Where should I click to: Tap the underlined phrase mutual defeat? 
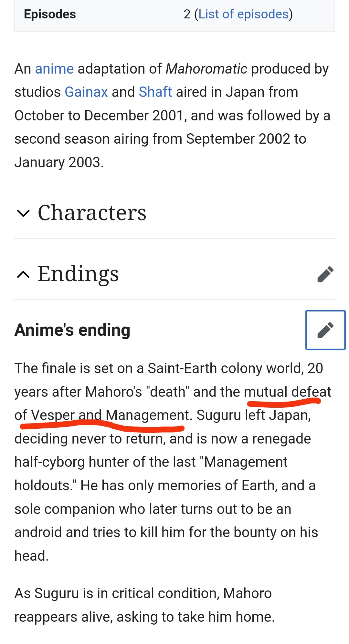click(288, 392)
